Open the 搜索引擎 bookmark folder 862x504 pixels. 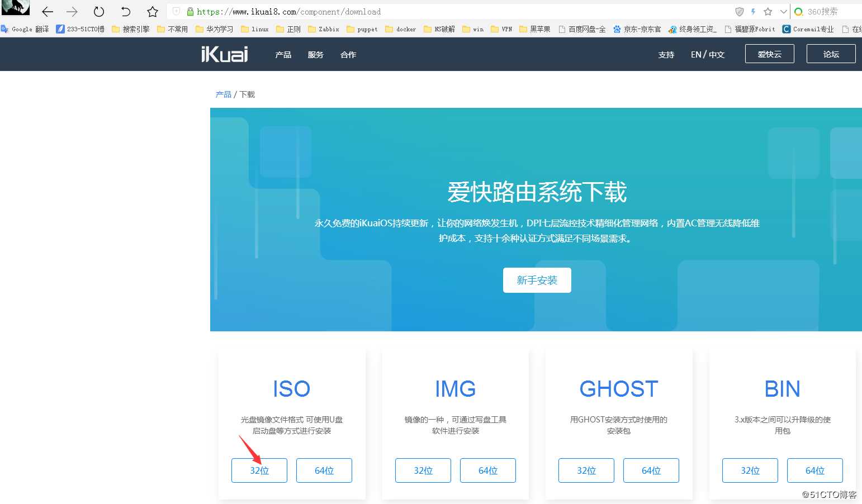pyautogui.click(x=131, y=29)
